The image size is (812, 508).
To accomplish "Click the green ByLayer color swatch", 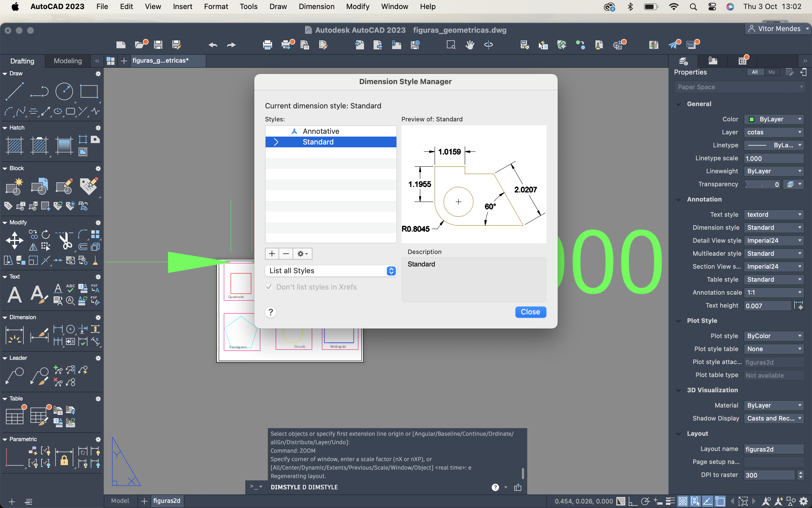I will [x=752, y=119].
